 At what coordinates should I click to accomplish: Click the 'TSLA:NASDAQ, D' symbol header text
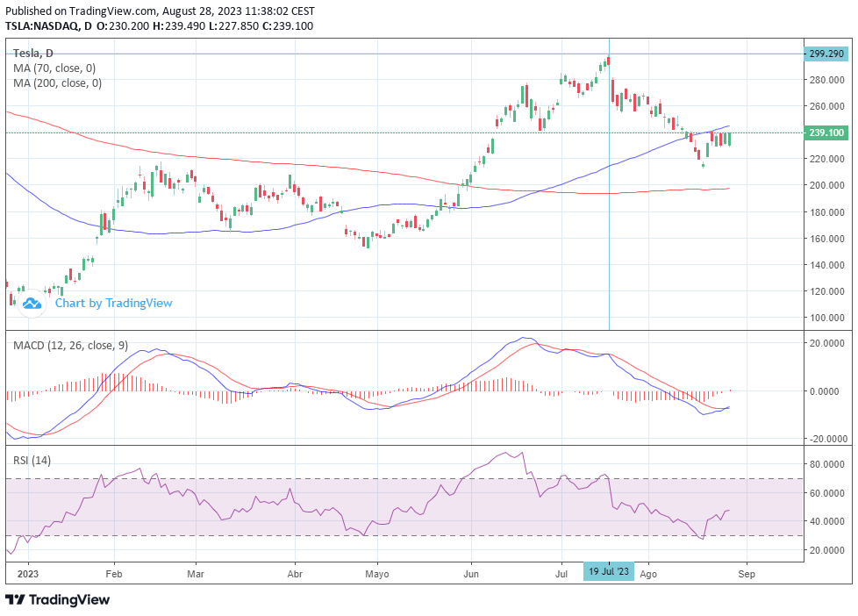[49, 25]
